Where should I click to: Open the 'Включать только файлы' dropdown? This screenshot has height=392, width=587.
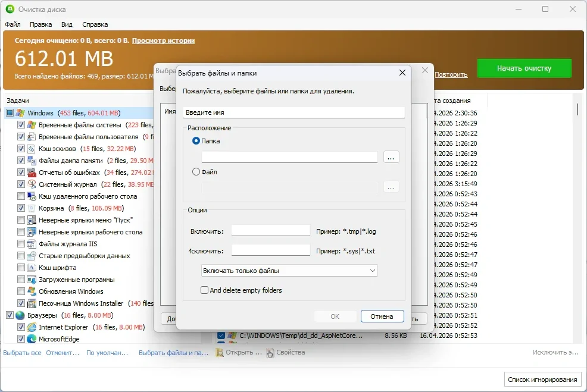[289, 271]
